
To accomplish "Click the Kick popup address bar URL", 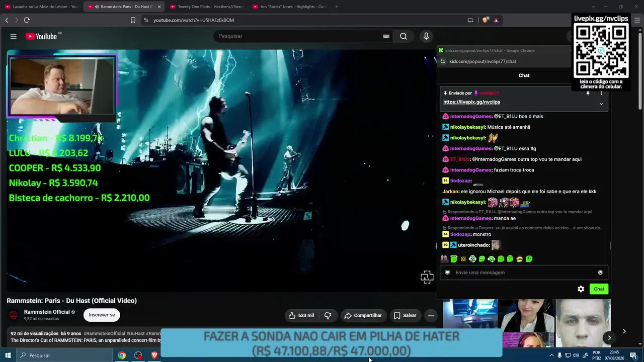I will (x=482, y=61).
